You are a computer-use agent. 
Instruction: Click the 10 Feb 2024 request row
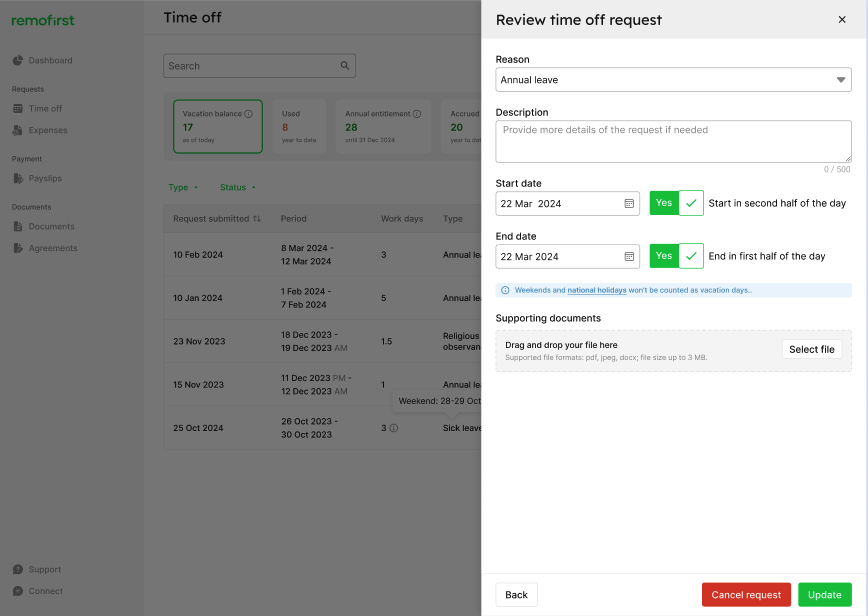[322, 255]
